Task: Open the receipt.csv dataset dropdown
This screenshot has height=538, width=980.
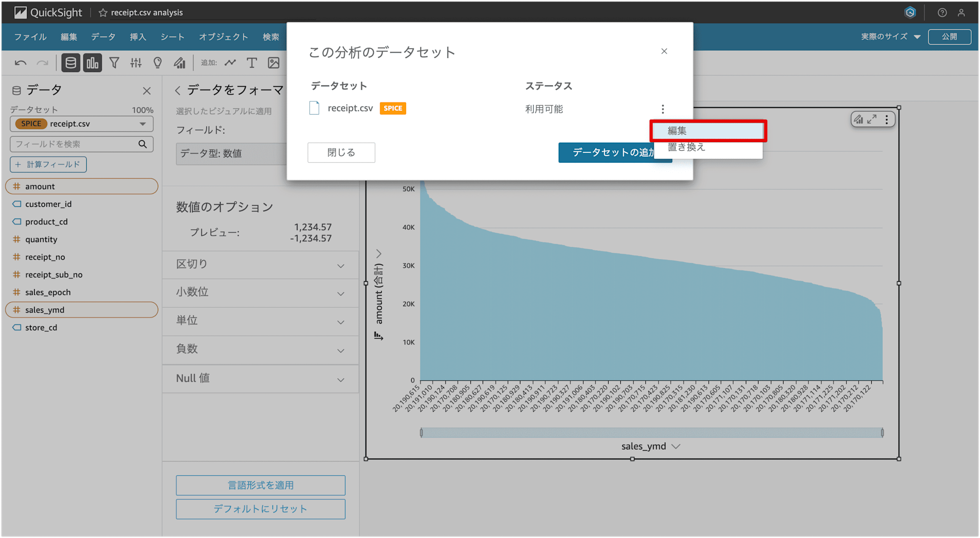Action: [x=81, y=124]
